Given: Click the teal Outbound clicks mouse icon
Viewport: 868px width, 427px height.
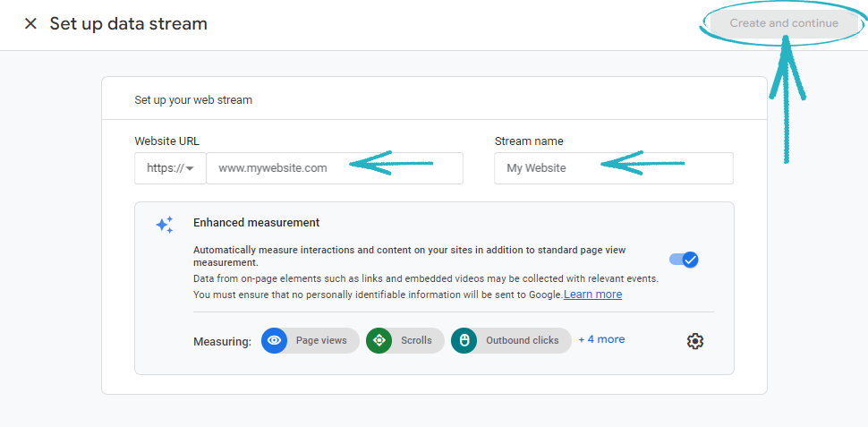Looking at the screenshot, I should (464, 340).
